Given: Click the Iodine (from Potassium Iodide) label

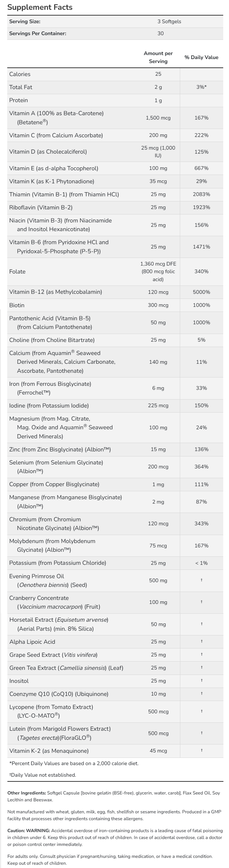Looking at the screenshot, I should tap(49, 405).
